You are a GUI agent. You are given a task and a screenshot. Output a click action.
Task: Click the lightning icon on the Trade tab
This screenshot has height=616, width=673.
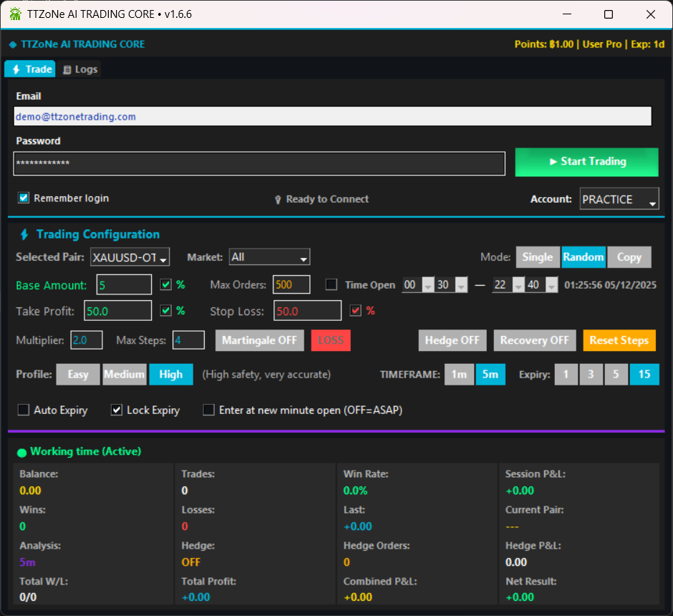[17, 69]
